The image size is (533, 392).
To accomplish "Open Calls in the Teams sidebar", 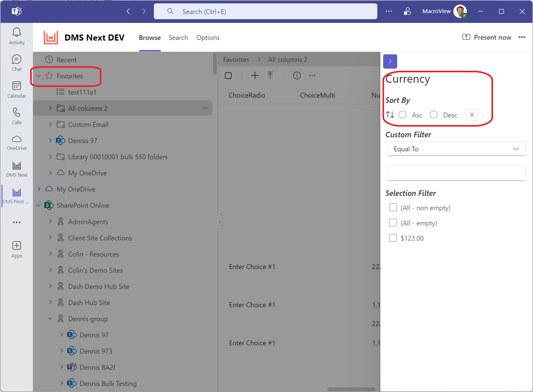I will click(x=17, y=116).
